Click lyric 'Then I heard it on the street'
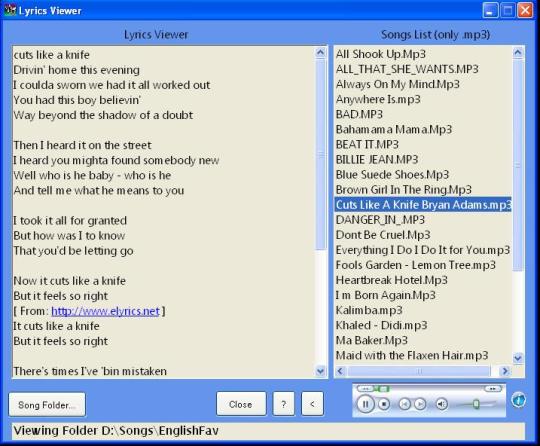540x446 pixels. click(x=82, y=145)
